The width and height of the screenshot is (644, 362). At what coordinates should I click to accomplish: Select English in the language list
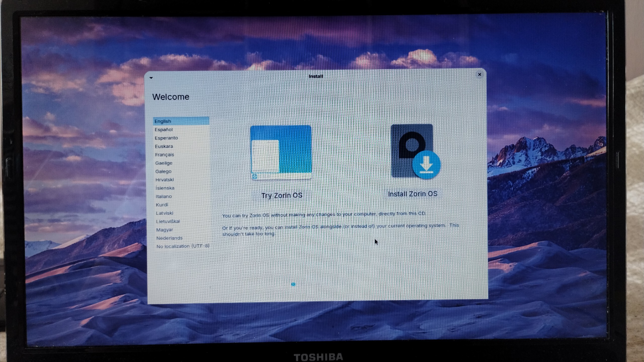181,121
